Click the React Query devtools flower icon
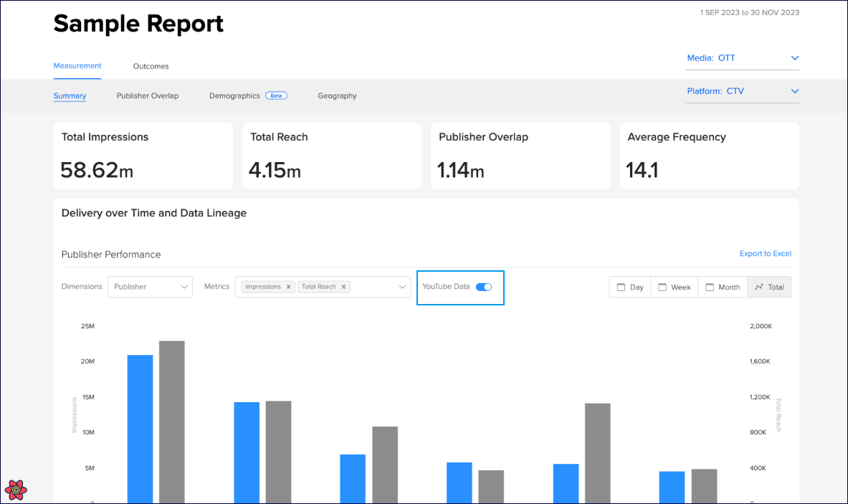The height and width of the screenshot is (504, 848). [x=16, y=490]
